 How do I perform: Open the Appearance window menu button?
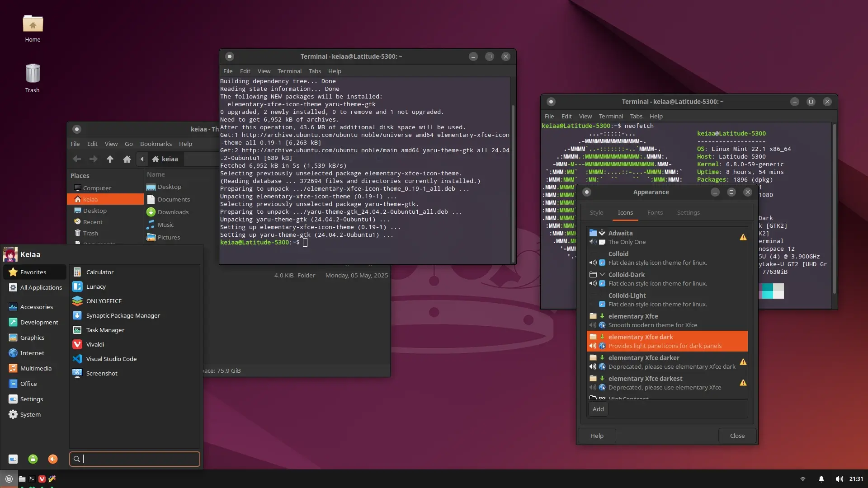click(x=587, y=192)
